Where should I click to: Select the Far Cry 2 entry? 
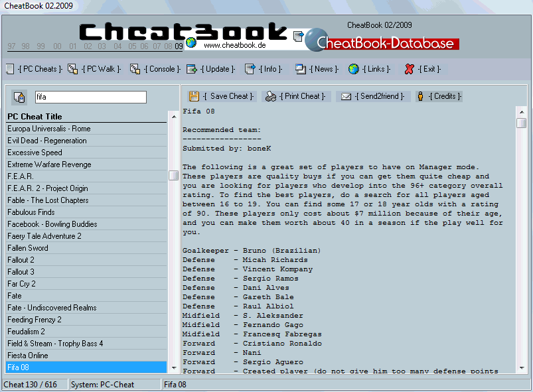click(87, 284)
